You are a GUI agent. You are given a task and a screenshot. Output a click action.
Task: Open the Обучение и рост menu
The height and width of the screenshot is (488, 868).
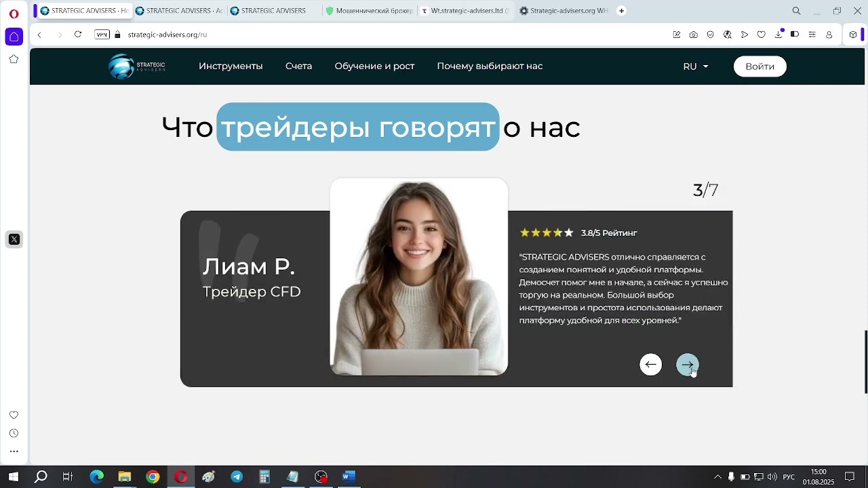point(374,66)
